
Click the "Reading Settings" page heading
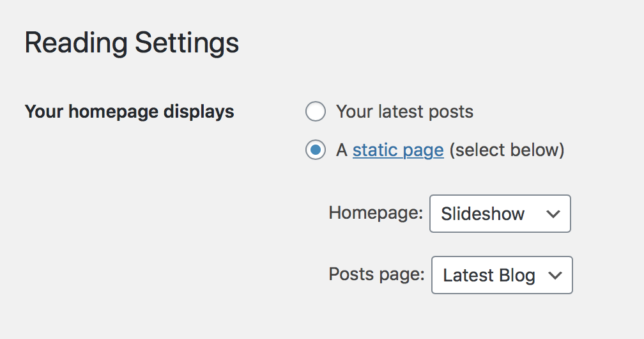(x=132, y=43)
